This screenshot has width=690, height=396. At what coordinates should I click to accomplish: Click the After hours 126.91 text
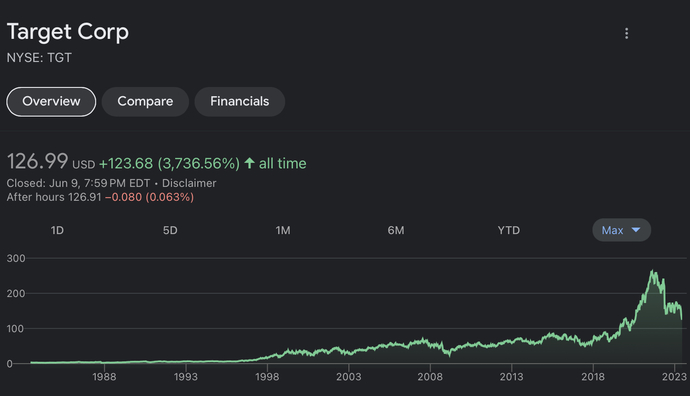pos(54,197)
